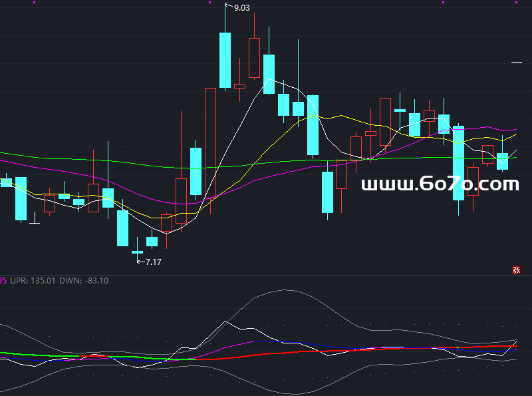Click the 9.03 high price label
Image resolution: width=532 pixels, height=396 pixels.
coord(242,8)
